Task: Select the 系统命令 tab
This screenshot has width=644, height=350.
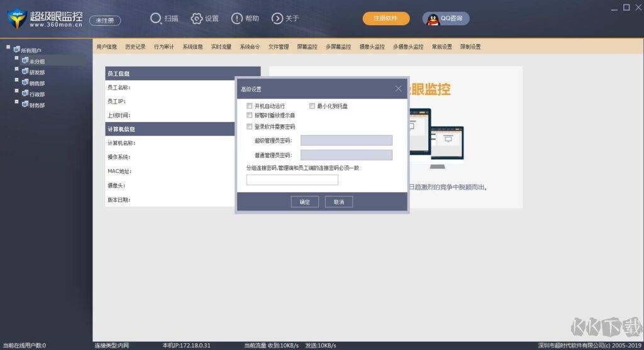Action: [x=250, y=46]
